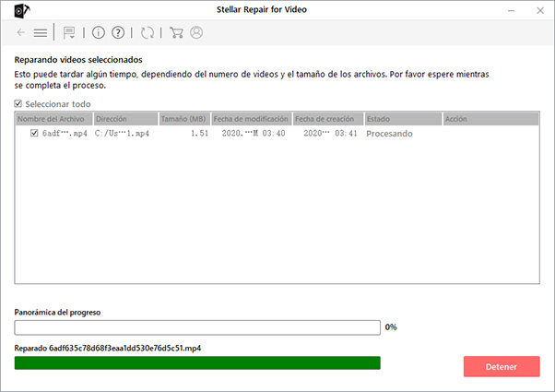Click the user account profile icon
Screen dimensions: 555x392
click(x=196, y=32)
